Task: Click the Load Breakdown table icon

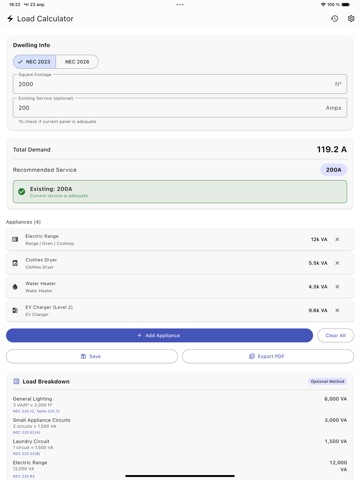Action: click(16, 381)
